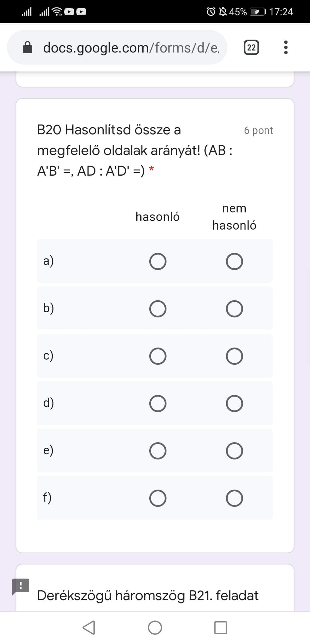Select 'nem hasonló' for row e)
Viewport: 310px width, 644px height.
pyautogui.click(x=234, y=451)
